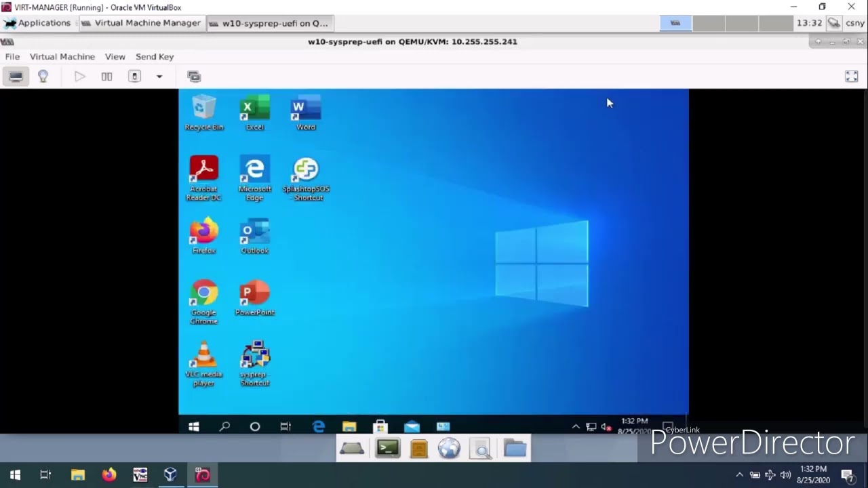Open the File menu in virt-manager

[x=12, y=56]
